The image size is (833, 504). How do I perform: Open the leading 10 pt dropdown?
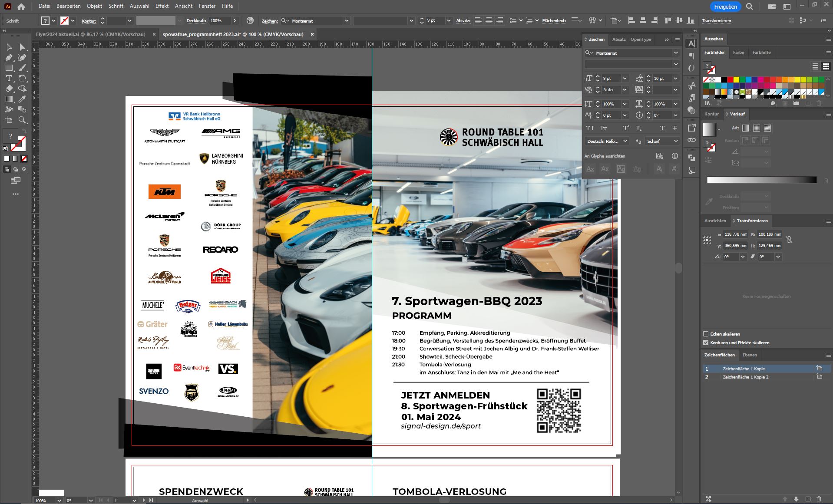(x=675, y=79)
